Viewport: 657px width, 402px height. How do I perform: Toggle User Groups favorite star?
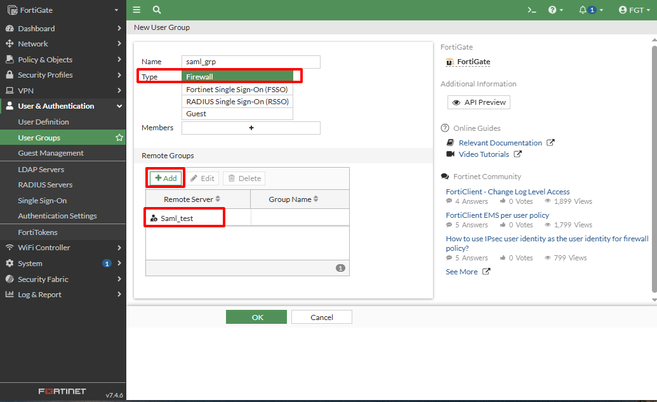[119, 137]
